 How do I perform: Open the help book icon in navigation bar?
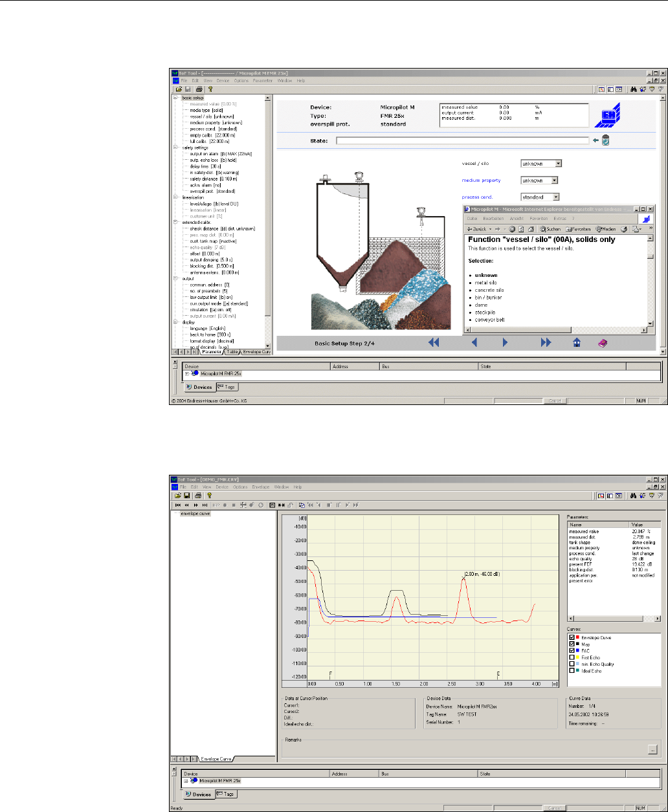pos(601,344)
